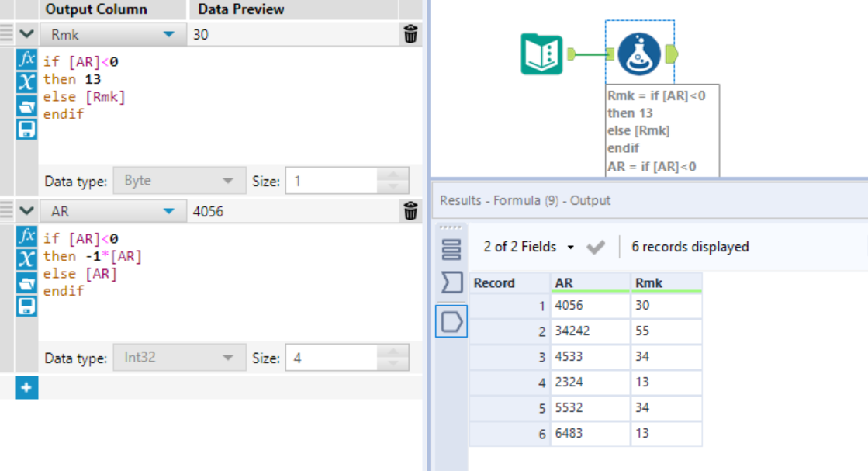The width and height of the screenshot is (868, 471).
Task: Select the Input Data tool on the canvas
Action: (x=543, y=54)
